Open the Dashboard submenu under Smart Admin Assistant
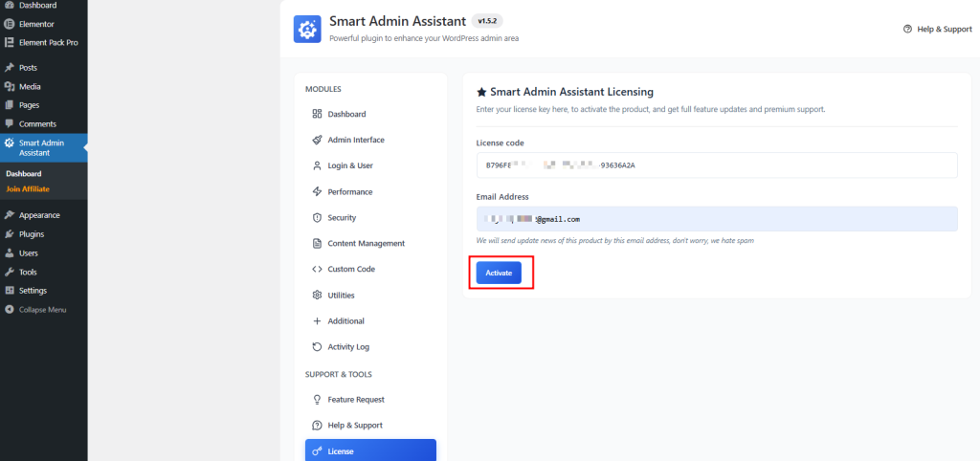The width and height of the screenshot is (980, 461). 24,174
